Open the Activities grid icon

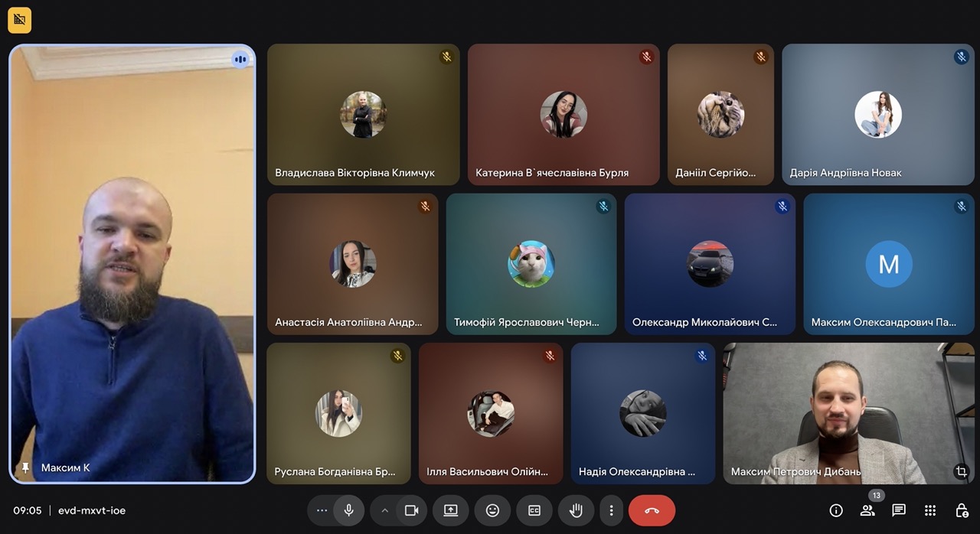pyautogui.click(x=930, y=510)
